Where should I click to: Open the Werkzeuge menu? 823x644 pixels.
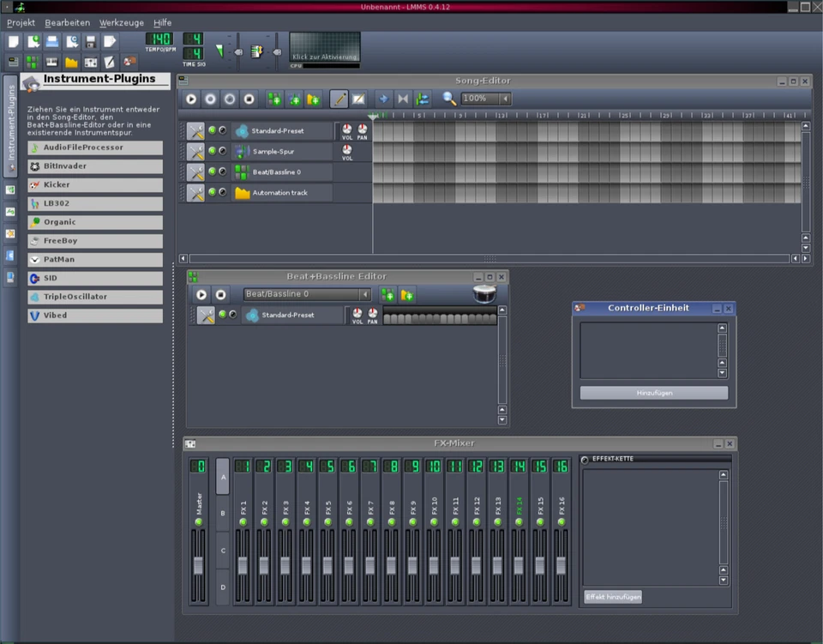tap(121, 22)
